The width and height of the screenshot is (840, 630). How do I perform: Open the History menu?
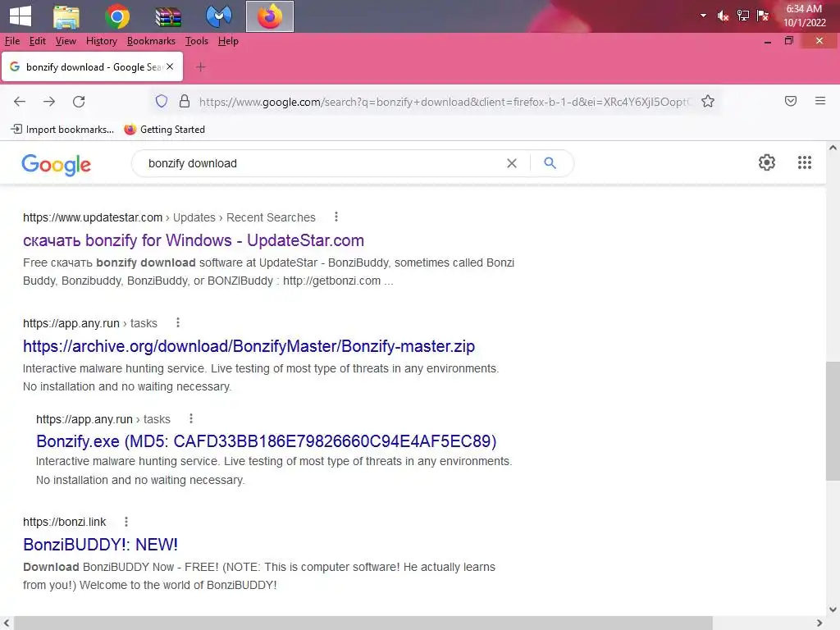(101, 41)
